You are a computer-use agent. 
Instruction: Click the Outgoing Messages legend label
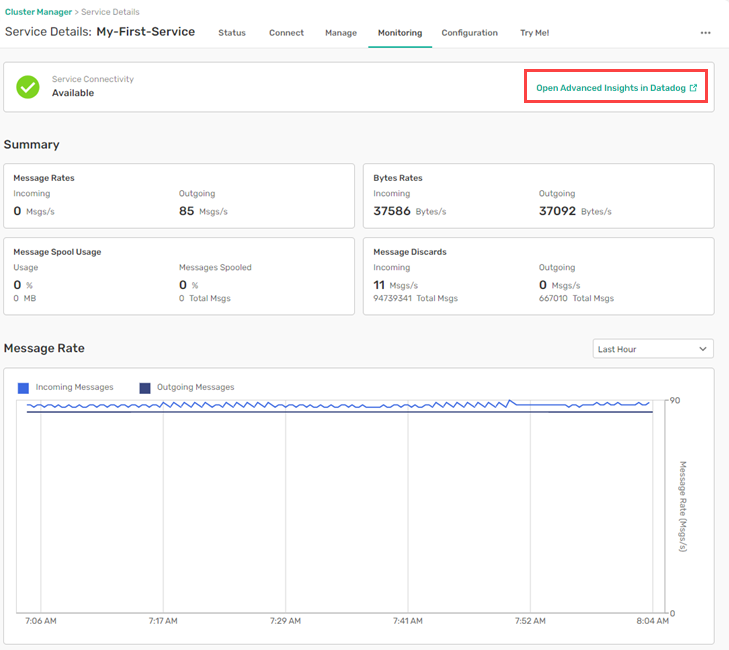(x=195, y=387)
